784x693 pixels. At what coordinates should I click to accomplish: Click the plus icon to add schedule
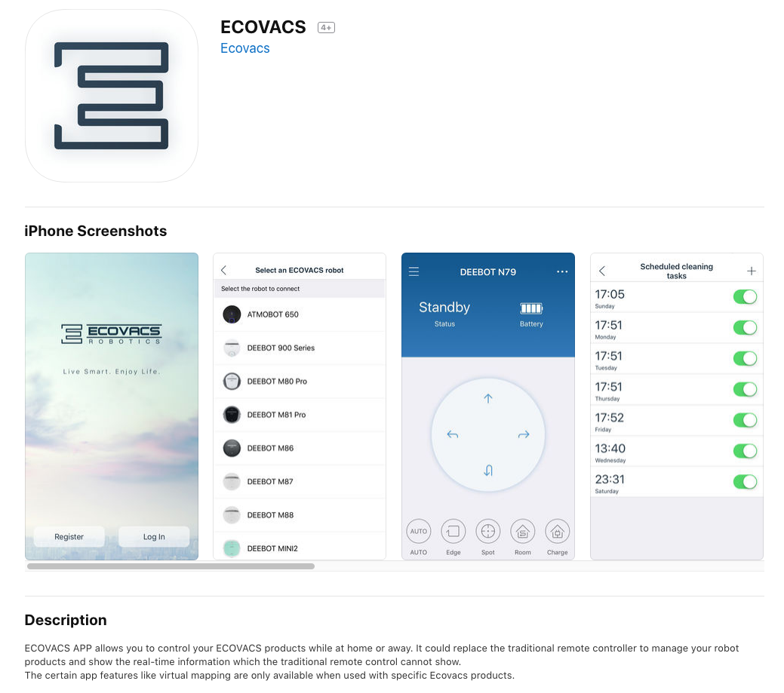[751, 271]
